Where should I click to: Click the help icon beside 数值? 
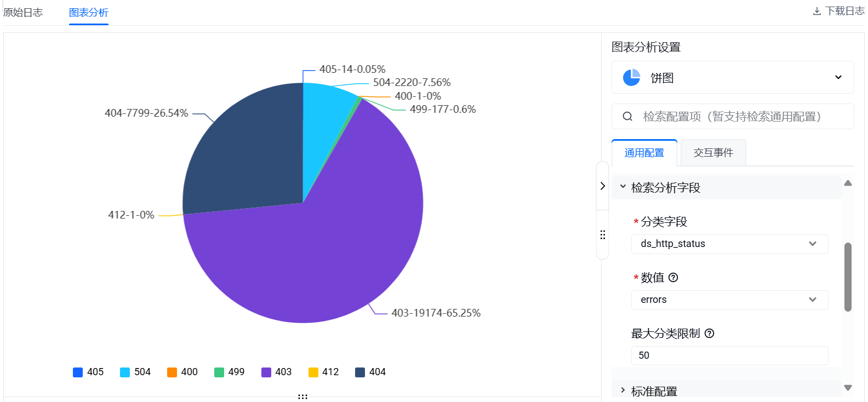pyautogui.click(x=673, y=278)
